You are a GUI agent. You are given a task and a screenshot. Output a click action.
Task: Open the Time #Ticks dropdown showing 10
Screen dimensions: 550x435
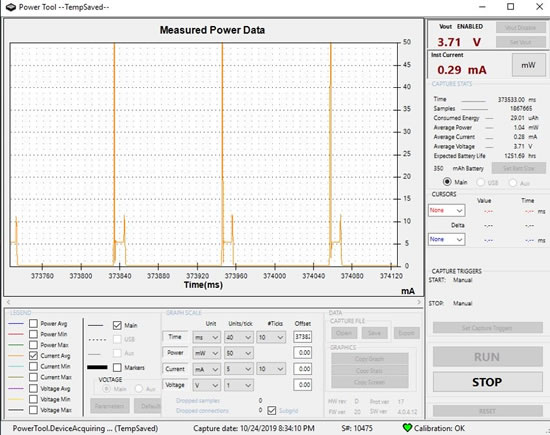(271, 337)
